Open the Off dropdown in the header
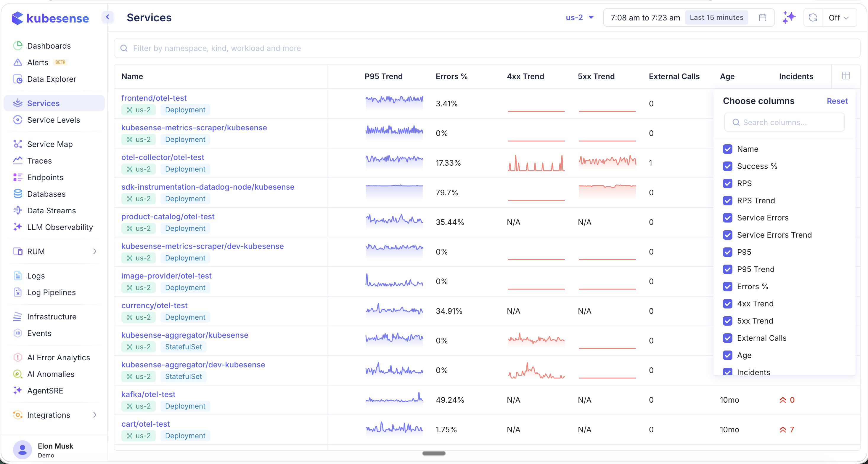Viewport: 868px width, 464px height. [839, 17]
